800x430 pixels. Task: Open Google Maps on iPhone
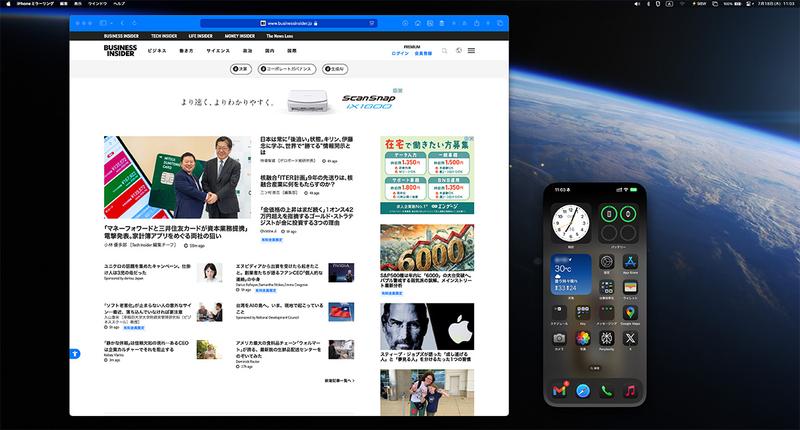pyautogui.click(x=630, y=312)
